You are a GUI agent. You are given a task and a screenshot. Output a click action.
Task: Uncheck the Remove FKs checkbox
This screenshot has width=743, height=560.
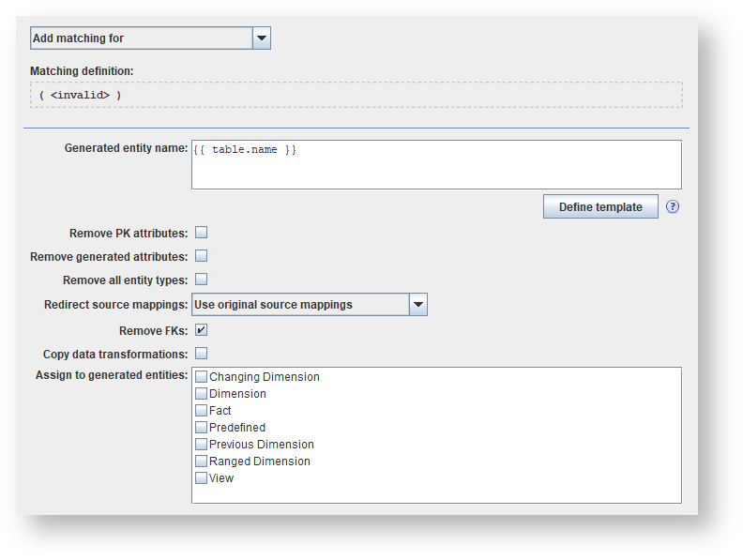[201, 330]
